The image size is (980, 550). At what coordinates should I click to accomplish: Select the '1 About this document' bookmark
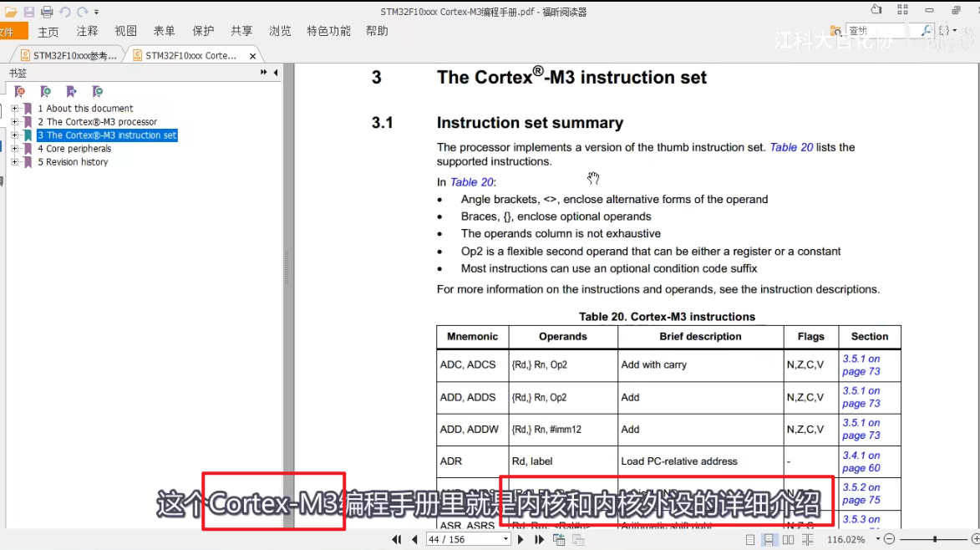pyautogui.click(x=85, y=108)
